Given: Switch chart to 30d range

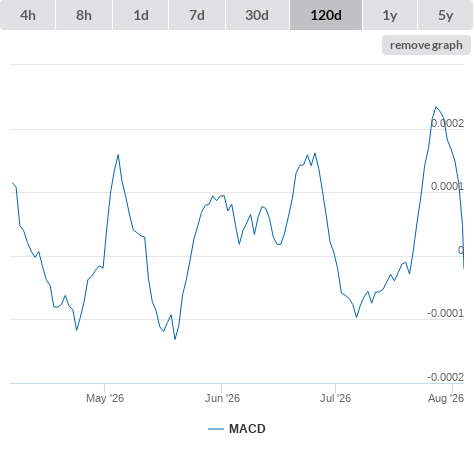Looking at the screenshot, I should (x=257, y=15).
